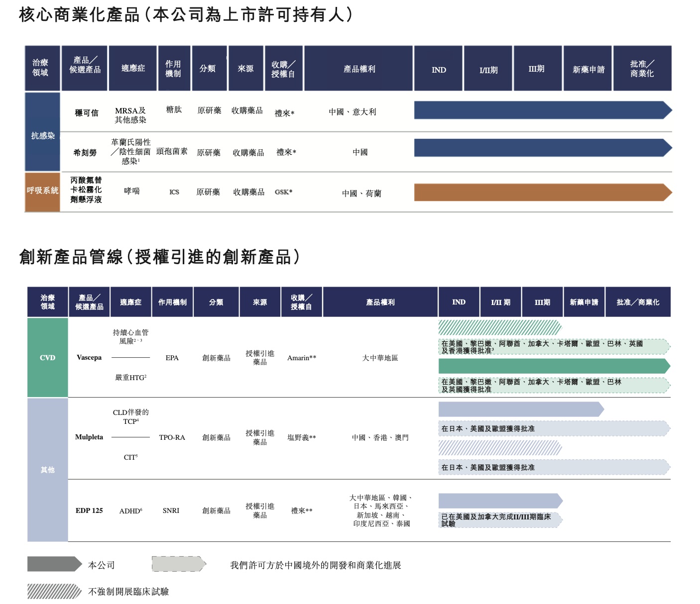This screenshot has width=700, height=604.
Task: Click 大中華地區 in the Vascepa row
Action: click(380, 358)
